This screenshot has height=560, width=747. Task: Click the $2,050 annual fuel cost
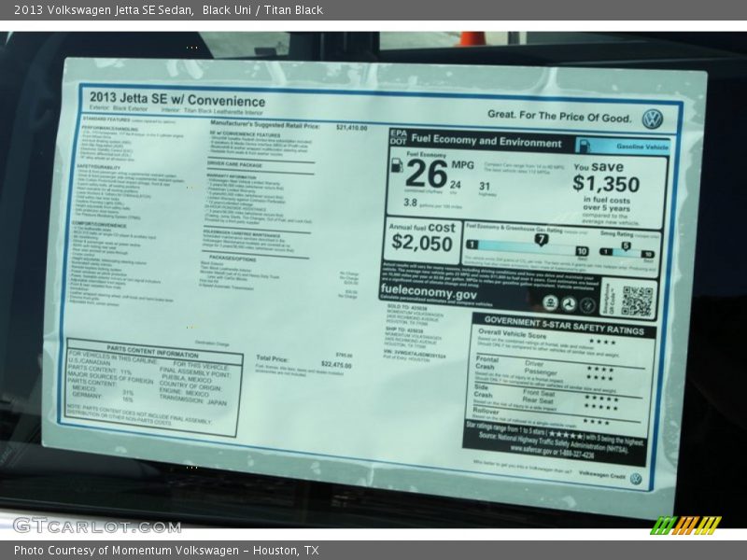(x=422, y=243)
